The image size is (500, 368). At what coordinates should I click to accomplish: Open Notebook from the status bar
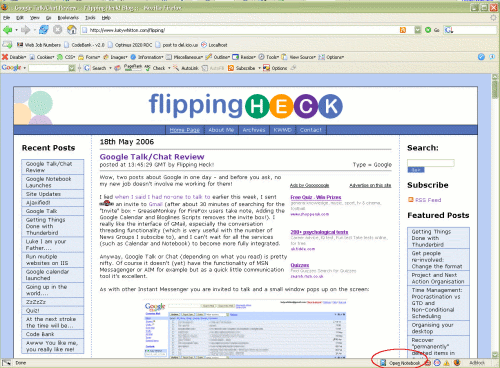[401, 363]
